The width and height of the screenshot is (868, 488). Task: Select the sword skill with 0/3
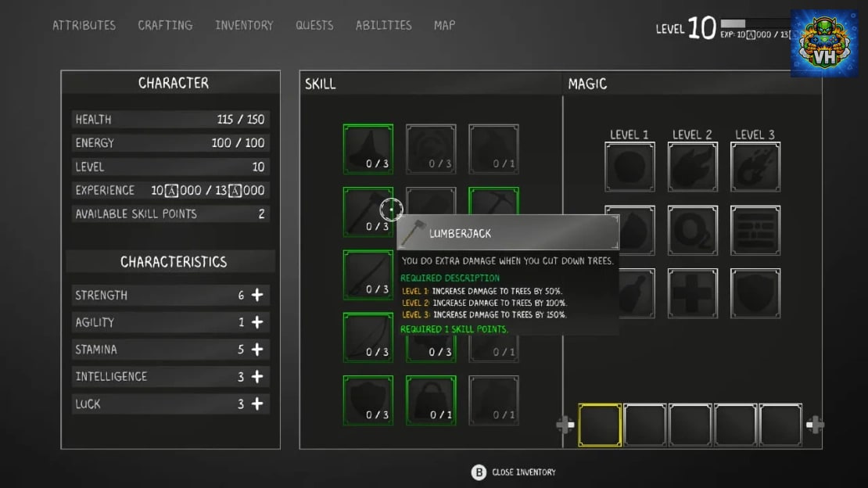click(368, 274)
